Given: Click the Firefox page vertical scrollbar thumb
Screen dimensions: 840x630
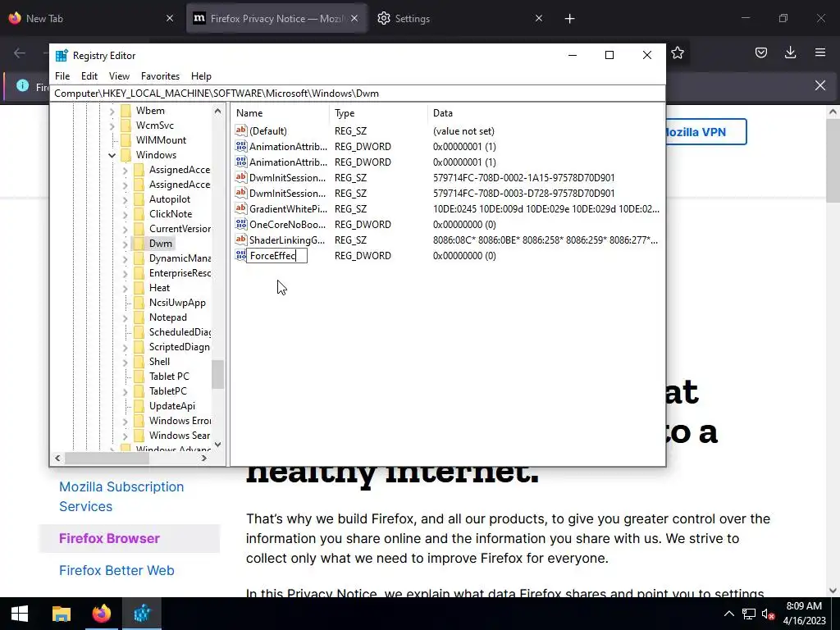Looking at the screenshot, I should [x=833, y=161].
